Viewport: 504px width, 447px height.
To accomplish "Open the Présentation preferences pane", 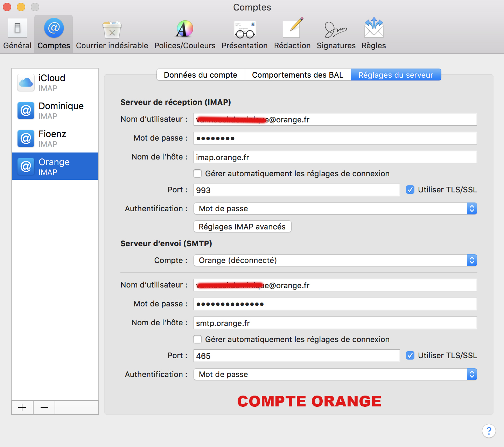I will pyautogui.click(x=244, y=34).
